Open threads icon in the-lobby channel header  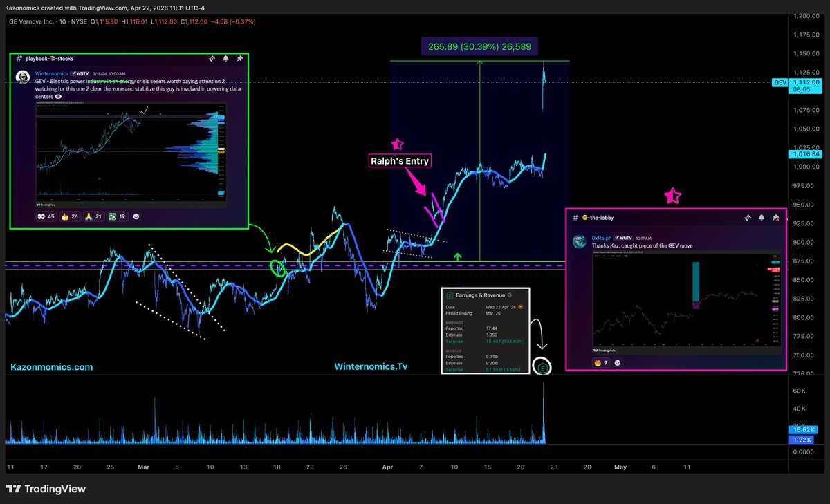(748, 217)
